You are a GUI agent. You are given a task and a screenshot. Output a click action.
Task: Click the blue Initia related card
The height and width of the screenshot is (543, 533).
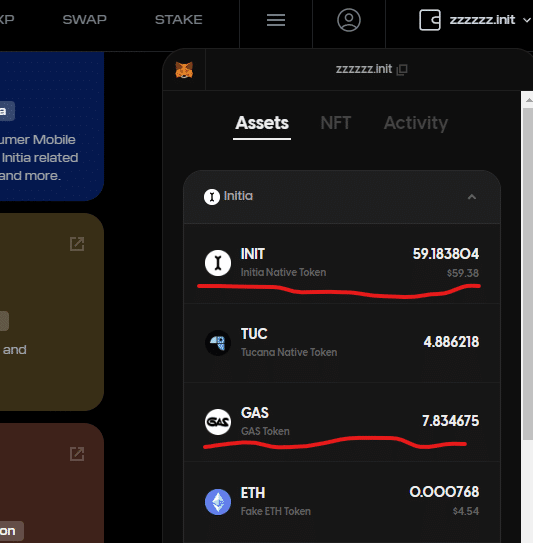pyautogui.click(x=52, y=126)
